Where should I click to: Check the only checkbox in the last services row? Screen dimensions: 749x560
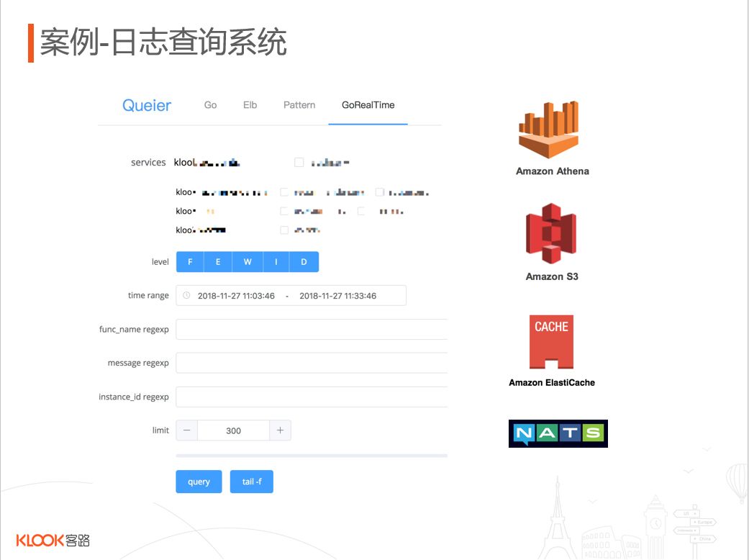click(284, 230)
